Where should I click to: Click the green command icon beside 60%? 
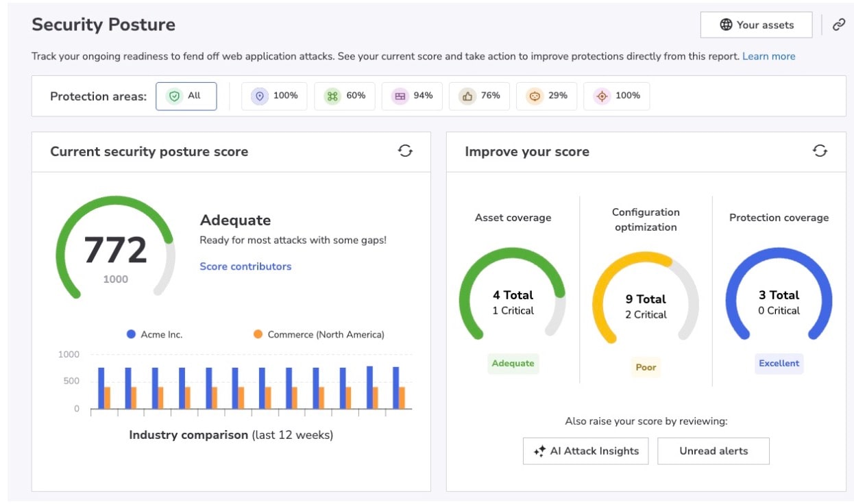(332, 96)
